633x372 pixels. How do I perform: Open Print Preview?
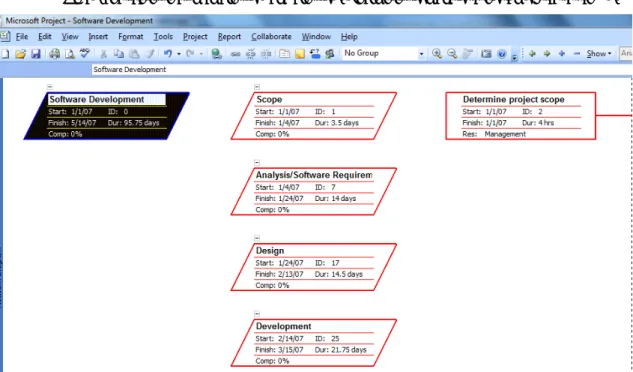click(70, 53)
